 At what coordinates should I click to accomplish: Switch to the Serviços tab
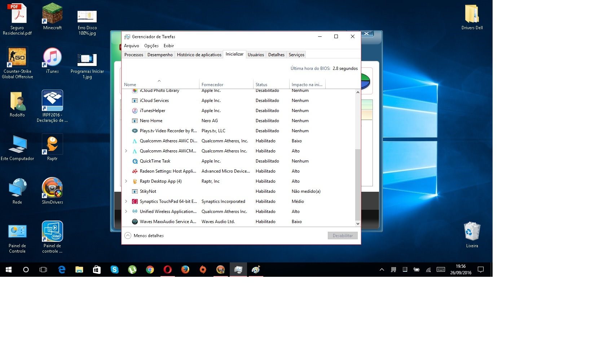point(296,55)
